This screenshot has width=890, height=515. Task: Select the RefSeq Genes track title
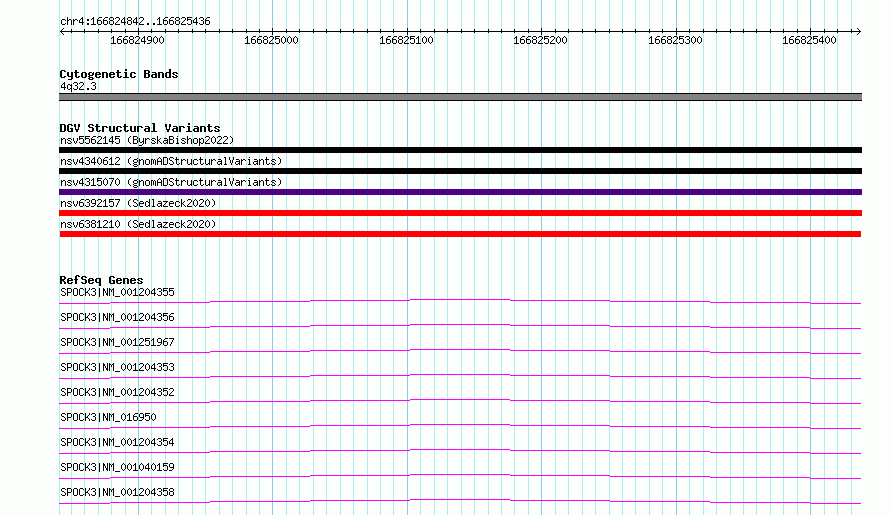[101, 280]
